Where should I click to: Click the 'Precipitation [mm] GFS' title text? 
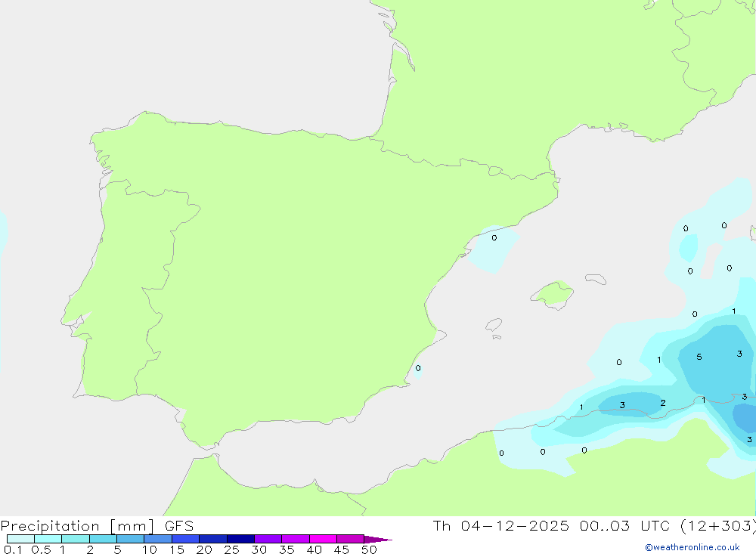97,525
